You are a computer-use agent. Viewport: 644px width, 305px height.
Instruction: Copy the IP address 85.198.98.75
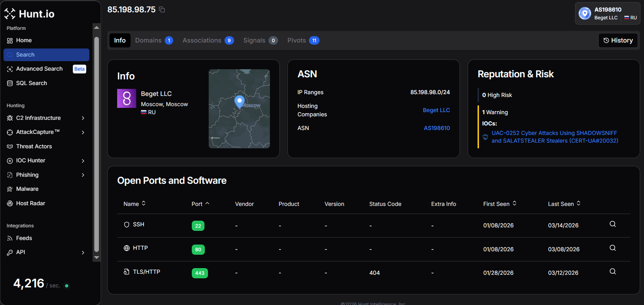pyautogui.click(x=162, y=9)
